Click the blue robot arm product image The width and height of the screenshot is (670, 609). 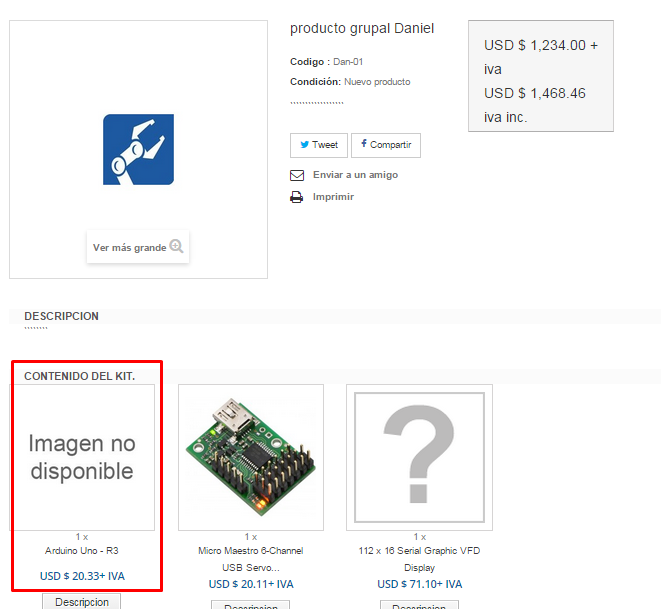138,150
